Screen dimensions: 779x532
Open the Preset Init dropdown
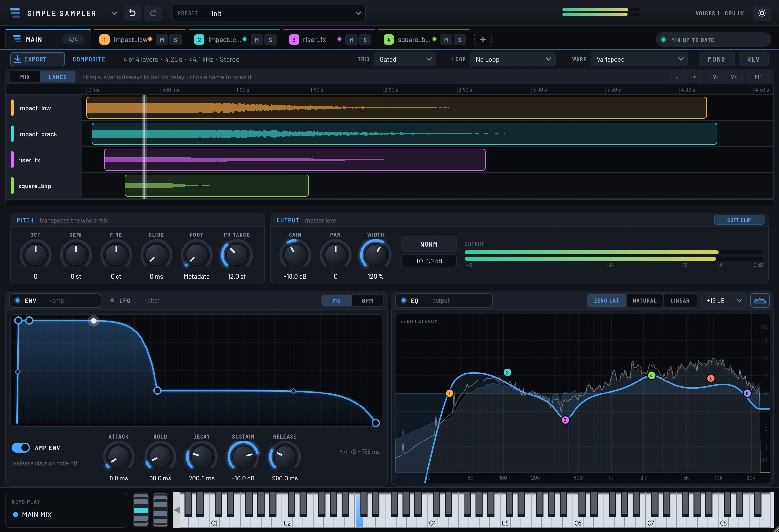(x=268, y=13)
